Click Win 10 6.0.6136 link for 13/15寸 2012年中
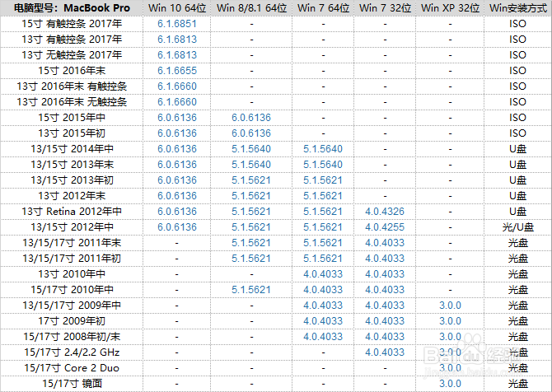Screen dimensions: 552x392 (x=177, y=227)
